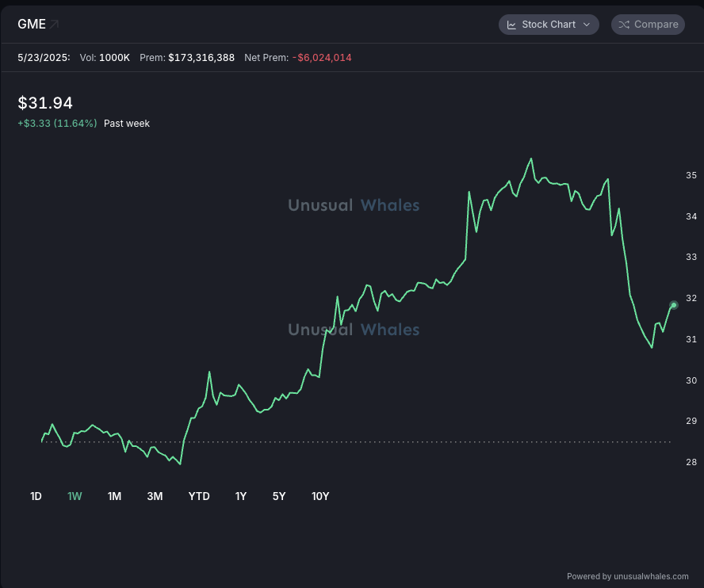
Task: Click the shuffle icon on Compare
Action: point(624,25)
